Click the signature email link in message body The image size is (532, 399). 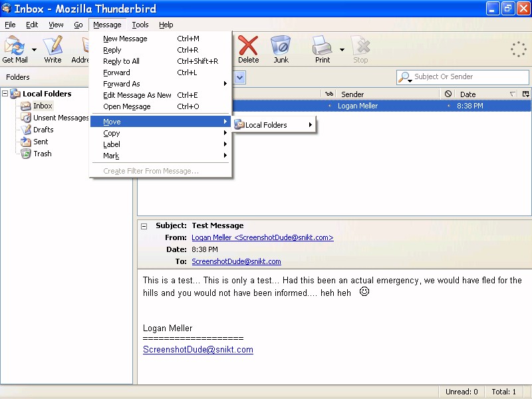point(198,350)
